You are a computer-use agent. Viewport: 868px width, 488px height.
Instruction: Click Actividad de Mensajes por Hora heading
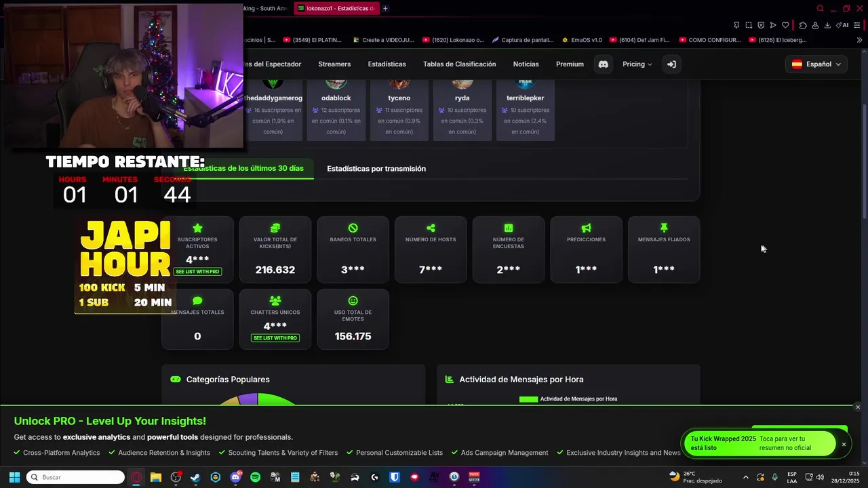[521, 380]
